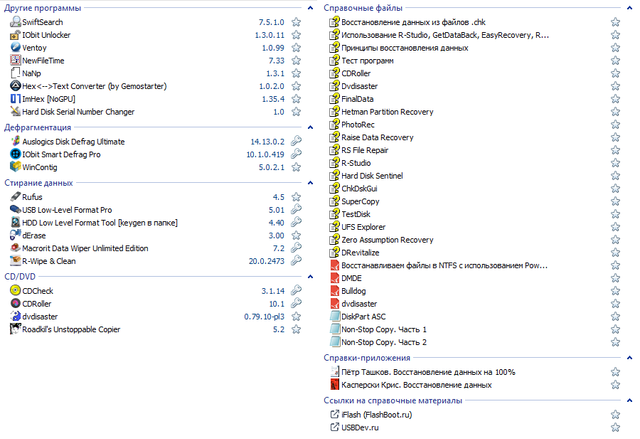Toggle favorite star for DiskPart ASC

click(x=615, y=316)
